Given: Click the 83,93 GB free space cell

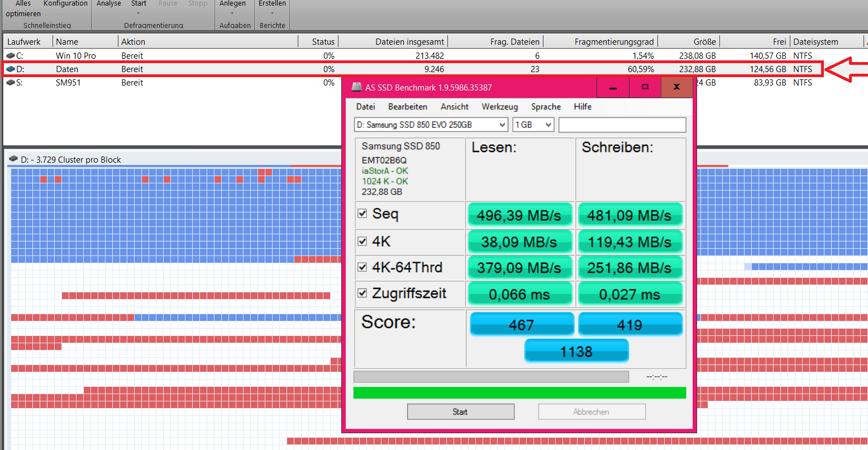Looking at the screenshot, I should (770, 82).
